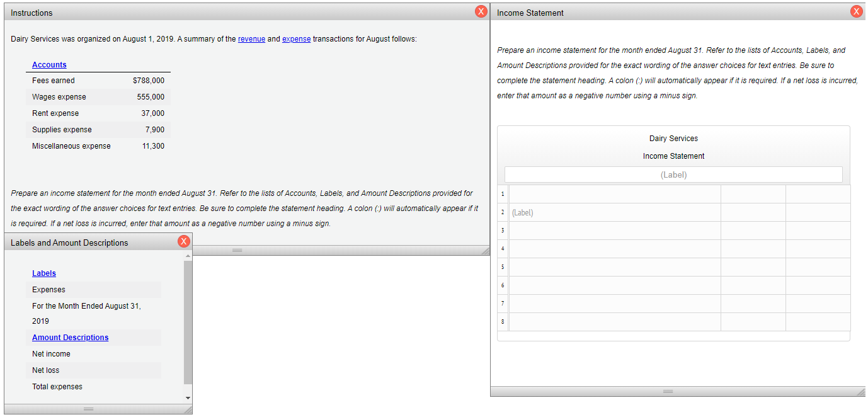Image resolution: width=868 pixels, height=417 pixels.
Task: Close the Income Statement panel
Action: [856, 11]
